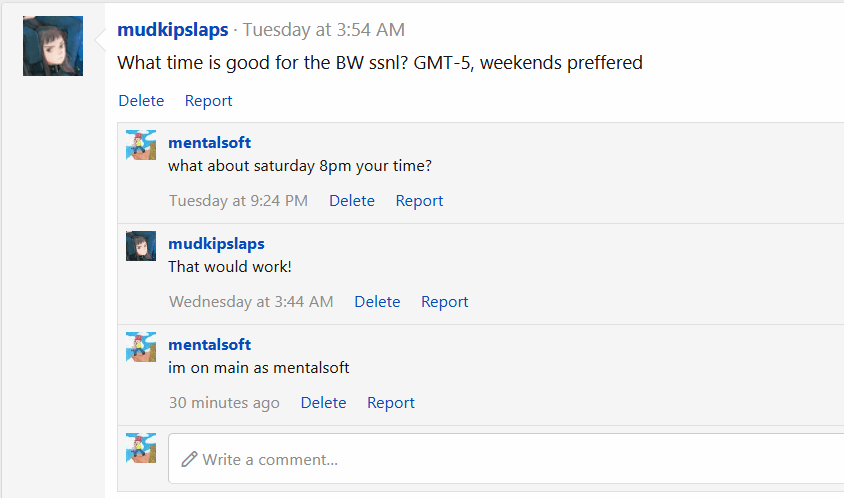Viewport: 844px width, 498px height.
Task: Click the Tuesday at 3:54 AM timestamp
Action: coord(324,30)
